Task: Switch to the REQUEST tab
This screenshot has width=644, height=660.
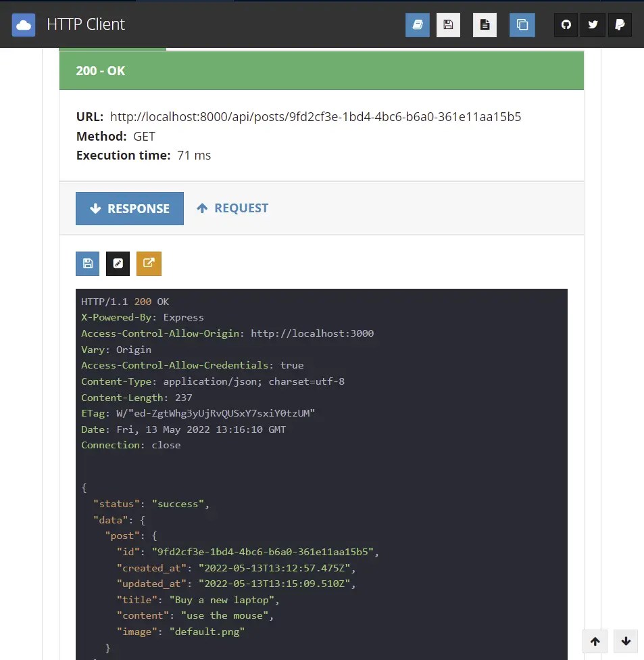Action: (x=232, y=208)
